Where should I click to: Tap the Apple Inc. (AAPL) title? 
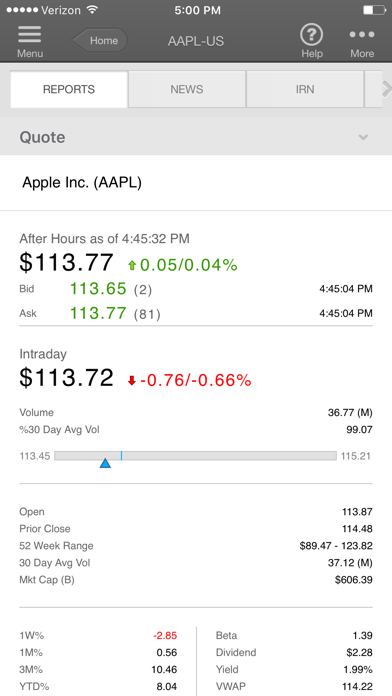(82, 182)
